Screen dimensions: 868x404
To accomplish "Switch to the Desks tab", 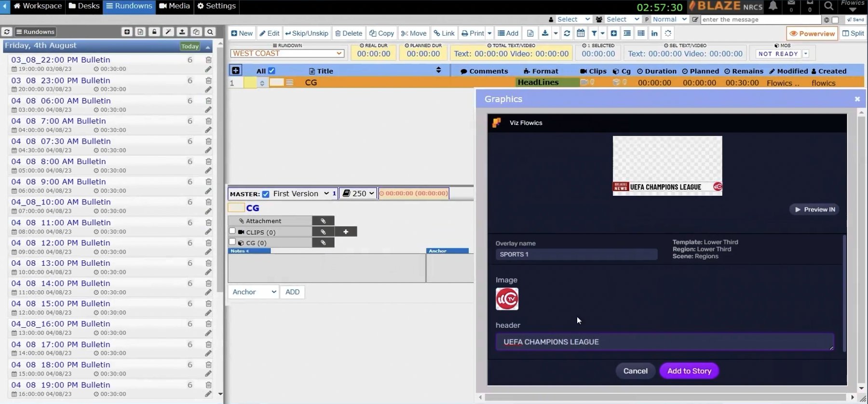I will (84, 6).
